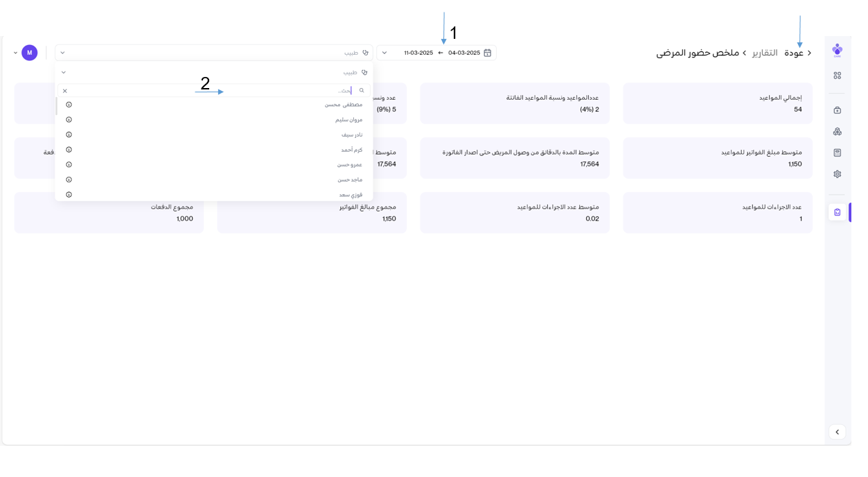Choose عمرو حسن in doctor list

click(x=349, y=165)
